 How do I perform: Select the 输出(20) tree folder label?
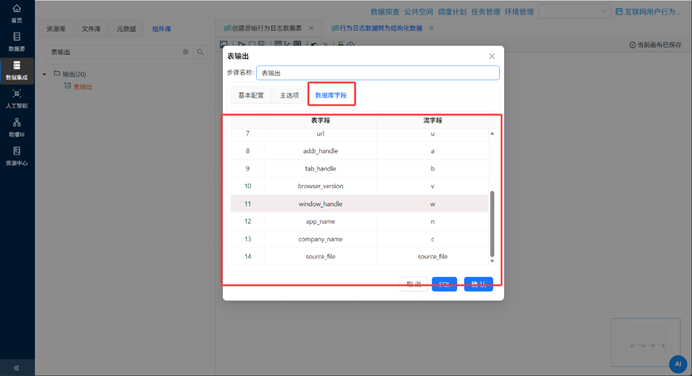(74, 74)
